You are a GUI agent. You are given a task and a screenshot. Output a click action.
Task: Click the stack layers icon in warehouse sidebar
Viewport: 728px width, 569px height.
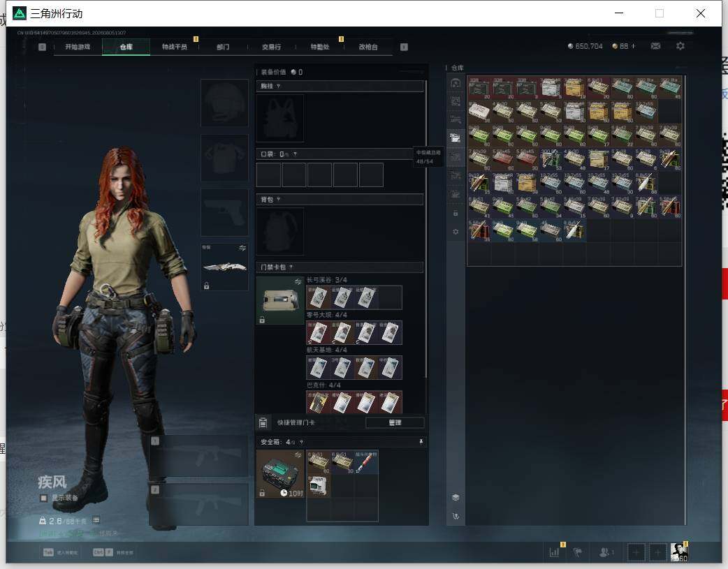coord(456,498)
